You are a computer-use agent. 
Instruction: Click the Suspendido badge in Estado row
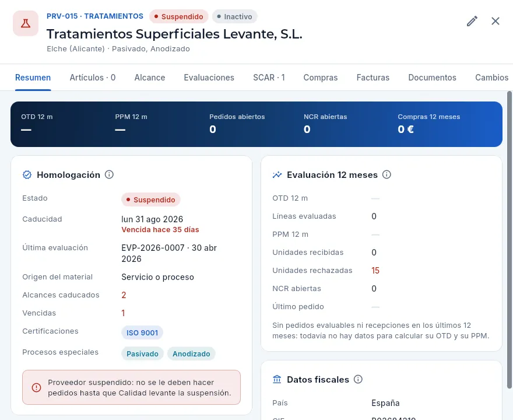[151, 199]
